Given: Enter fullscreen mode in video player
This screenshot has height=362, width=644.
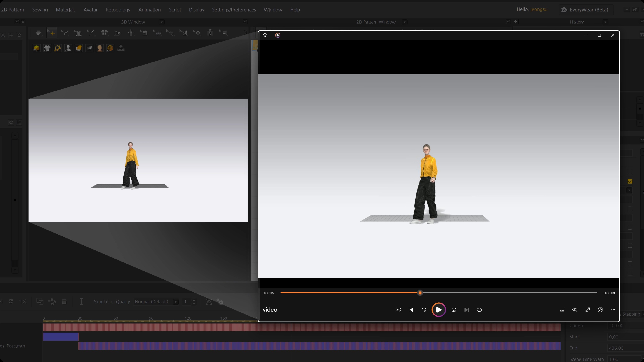Looking at the screenshot, I should point(587,310).
